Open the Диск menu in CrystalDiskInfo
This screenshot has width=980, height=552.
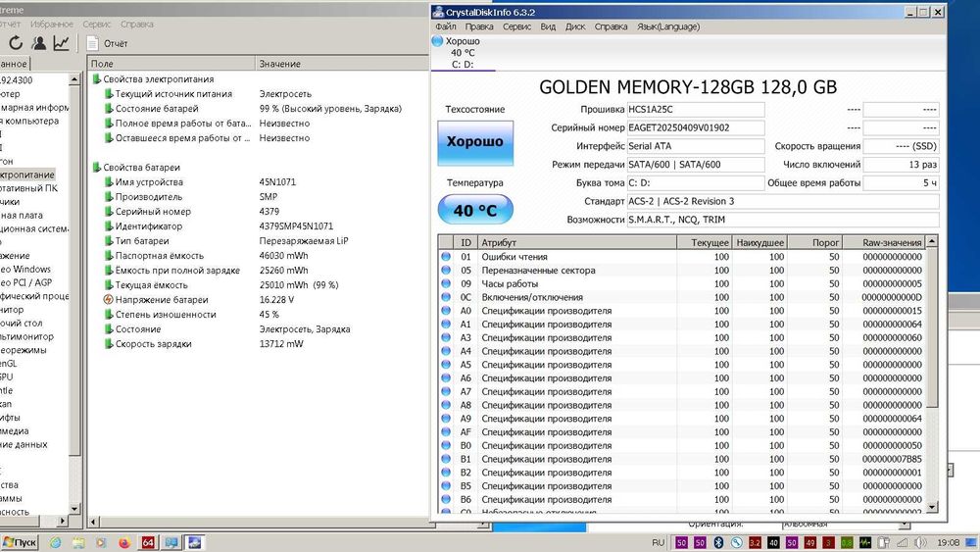[575, 26]
